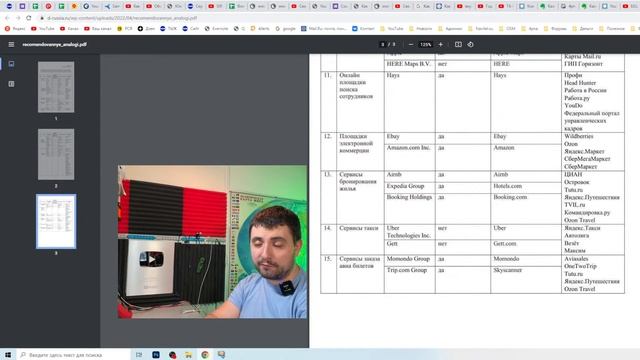This screenshot has height=360, width=640.
Task: Rotate the PDF counterclockwise
Action: [471, 44]
